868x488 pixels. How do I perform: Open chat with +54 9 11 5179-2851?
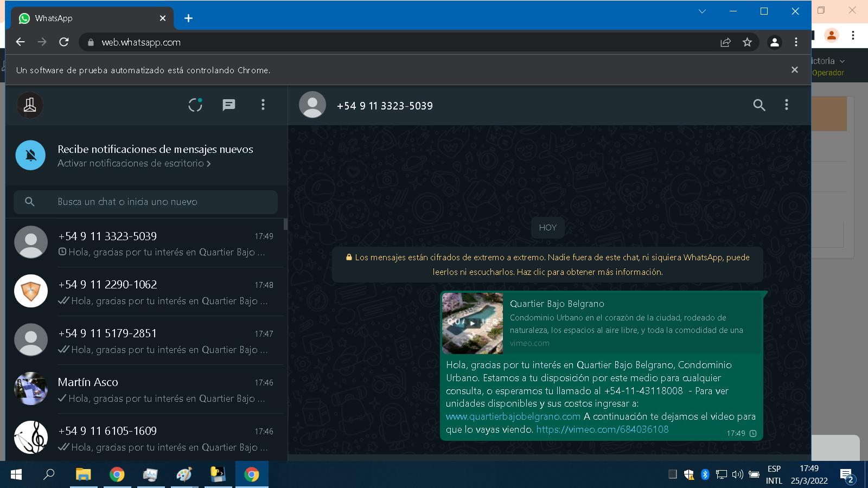144,341
